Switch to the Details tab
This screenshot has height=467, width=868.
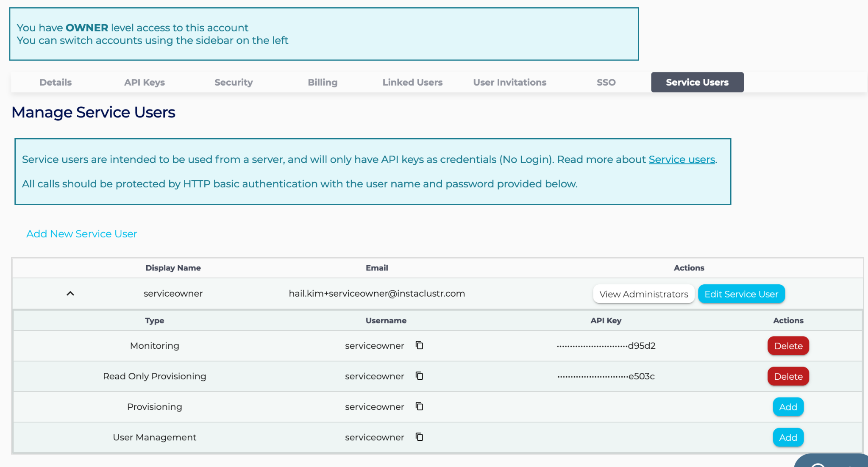[x=56, y=82]
